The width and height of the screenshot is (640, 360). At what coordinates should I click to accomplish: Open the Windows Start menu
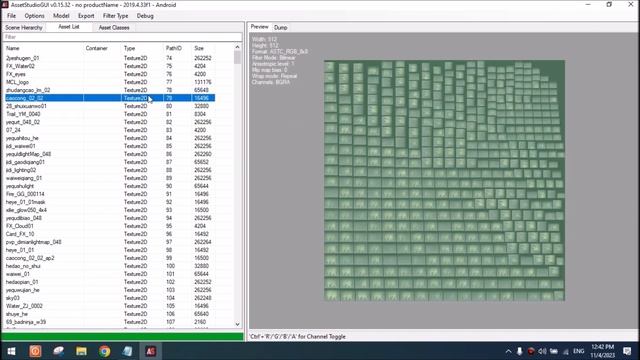point(11,351)
